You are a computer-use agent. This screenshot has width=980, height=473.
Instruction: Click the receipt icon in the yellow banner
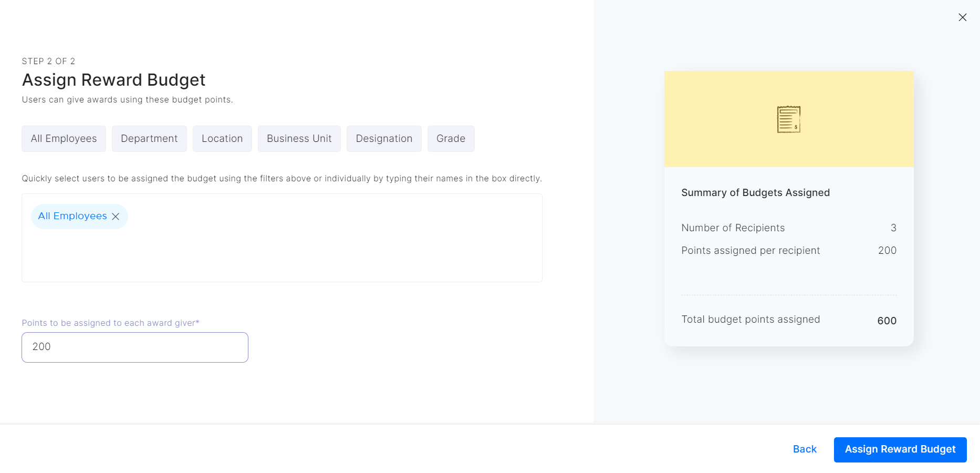point(788,119)
